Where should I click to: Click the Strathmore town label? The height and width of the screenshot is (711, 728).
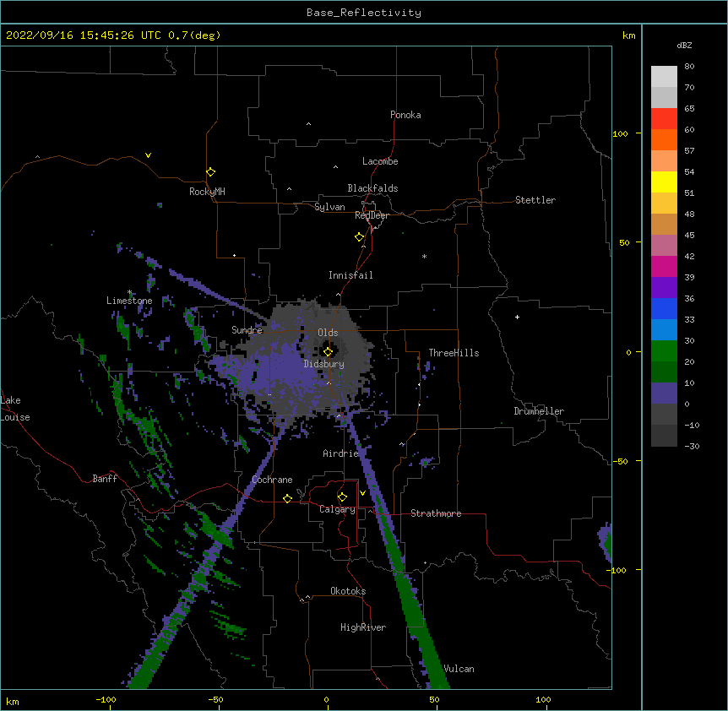(436, 513)
